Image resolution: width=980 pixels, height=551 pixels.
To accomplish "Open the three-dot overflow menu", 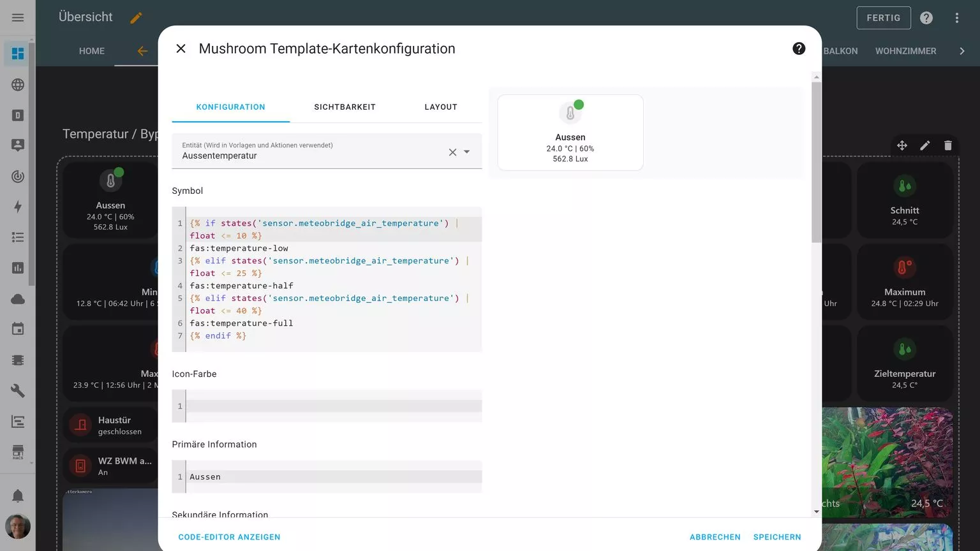I will [x=957, y=18].
